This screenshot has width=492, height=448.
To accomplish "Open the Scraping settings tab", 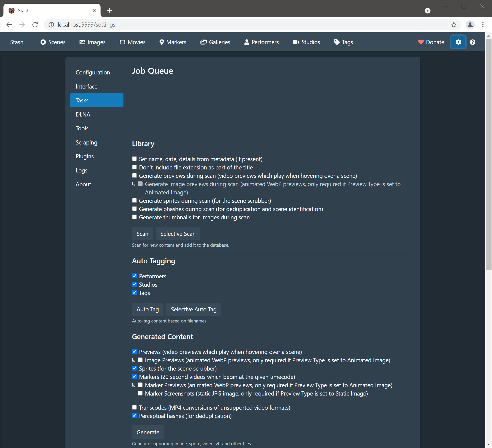I will point(97,142).
